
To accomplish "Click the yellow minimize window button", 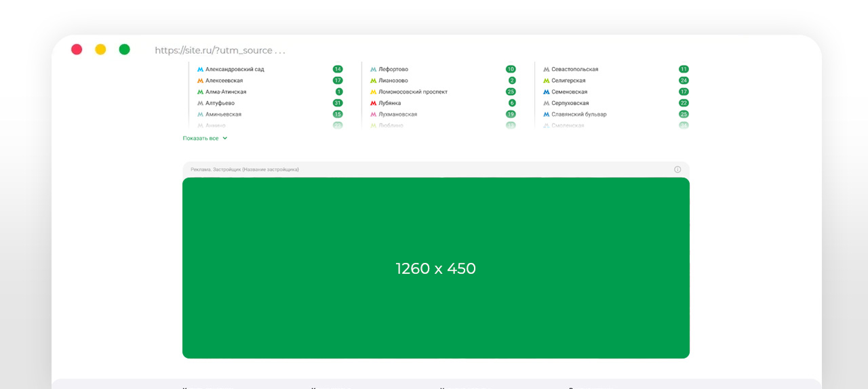I will 100,49.
